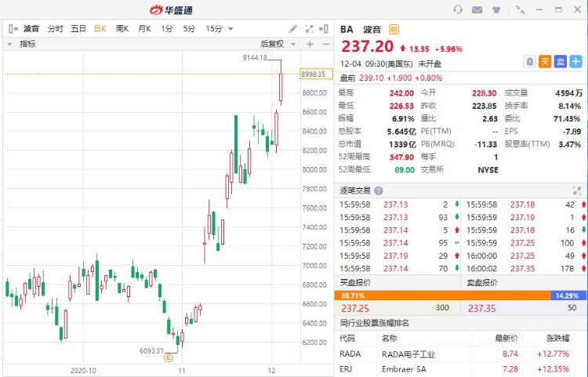Viewport: 588px width, 377px height.
Task: Select the 月K chart tab
Action: [x=145, y=28]
